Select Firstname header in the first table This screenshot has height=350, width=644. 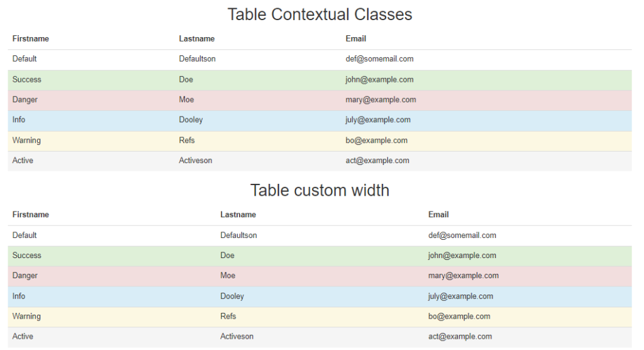pyautogui.click(x=30, y=38)
